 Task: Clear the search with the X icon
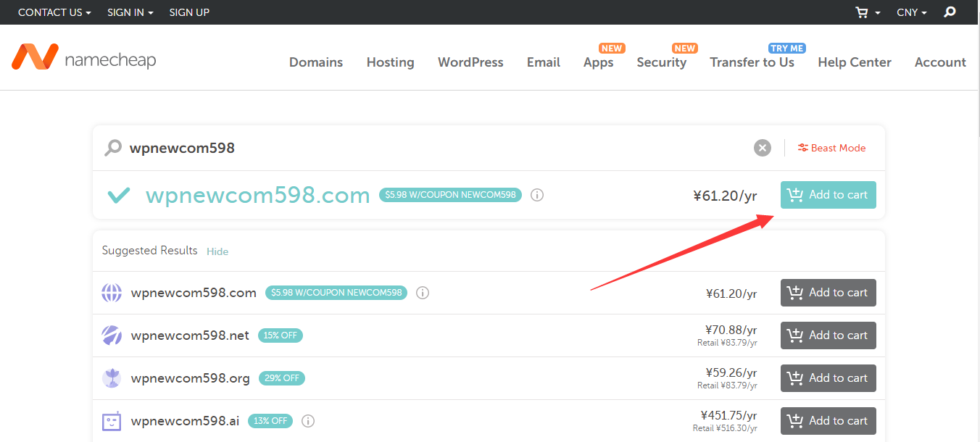pos(762,147)
